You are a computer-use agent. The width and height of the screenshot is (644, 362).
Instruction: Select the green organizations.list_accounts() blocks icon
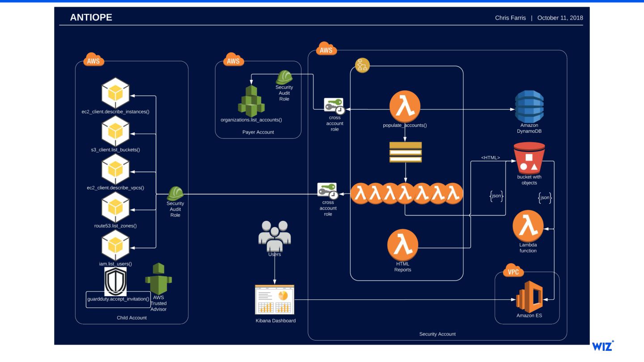point(251,101)
